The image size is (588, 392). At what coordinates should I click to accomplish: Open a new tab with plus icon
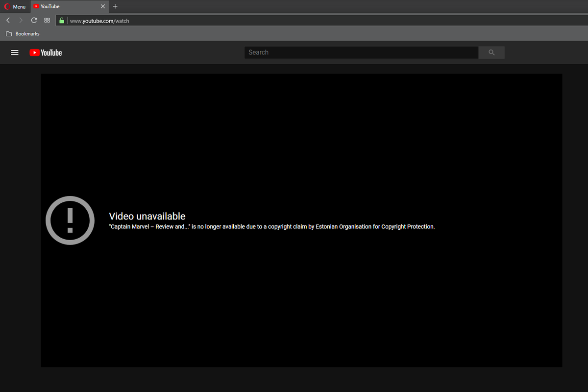pos(115,6)
